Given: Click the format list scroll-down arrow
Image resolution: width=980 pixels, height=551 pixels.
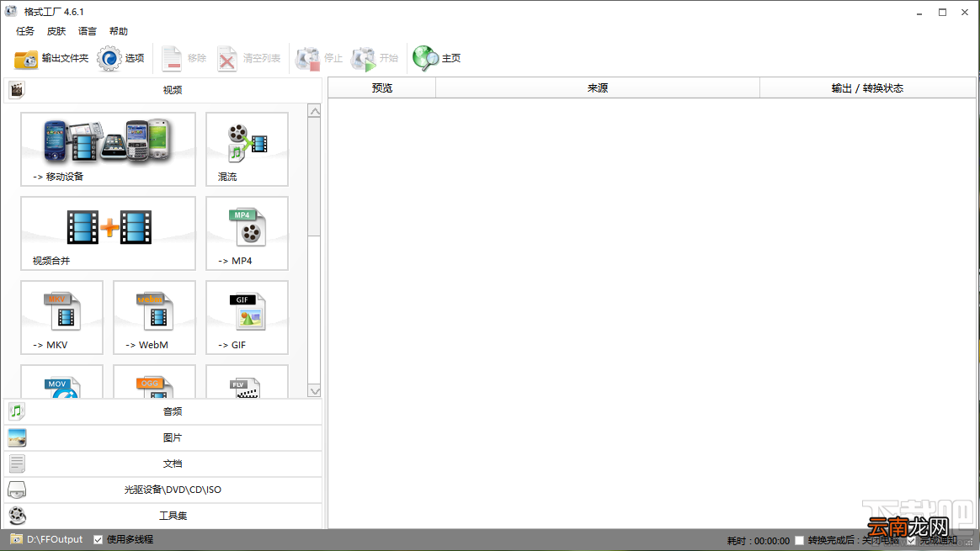Looking at the screenshot, I should point(314,392).
